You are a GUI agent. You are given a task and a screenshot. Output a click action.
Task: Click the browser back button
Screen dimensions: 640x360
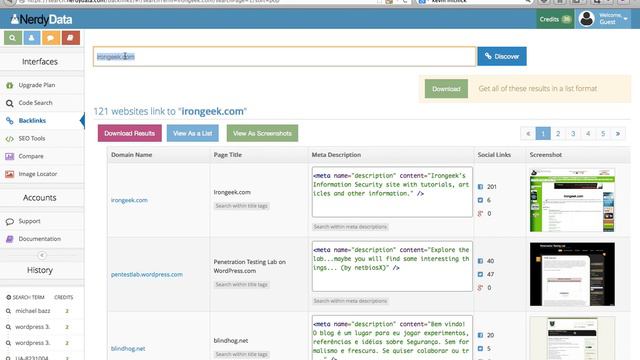pyautogui.click(x=10, y=2)
